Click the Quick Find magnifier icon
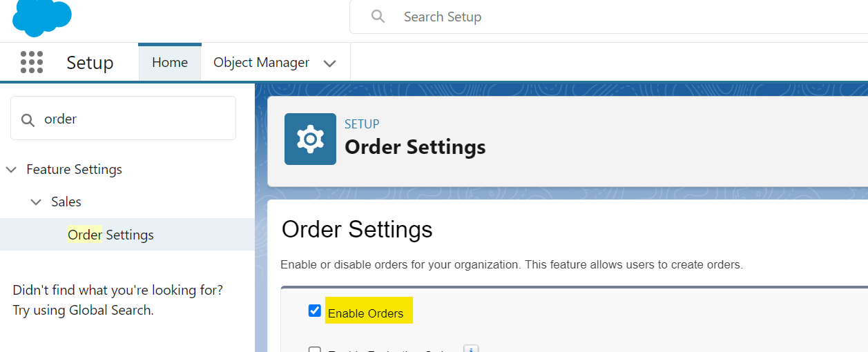Image resolution: width=868 pixels, height=352 pixels. [28, 119]
